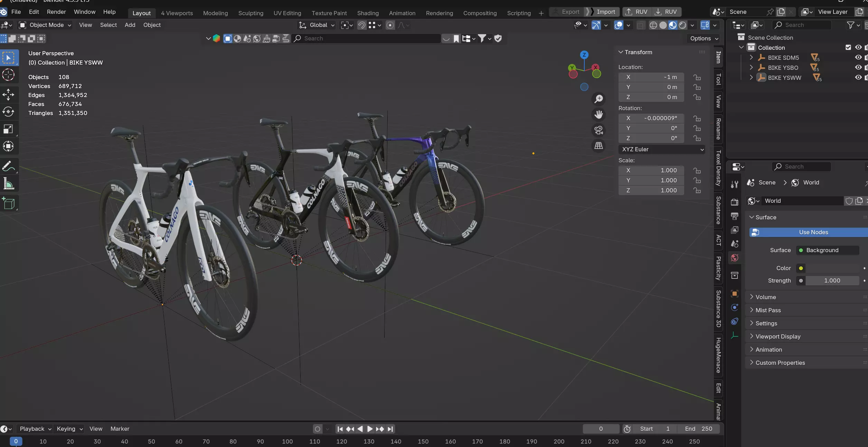Screen dimensions: 868x447
Task: Switch to the UV Editing workspace tab
Action: (287, 13)
